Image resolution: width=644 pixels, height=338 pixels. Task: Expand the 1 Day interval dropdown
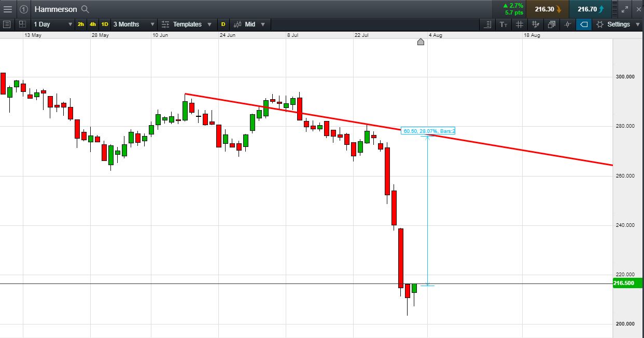point(53,24)
